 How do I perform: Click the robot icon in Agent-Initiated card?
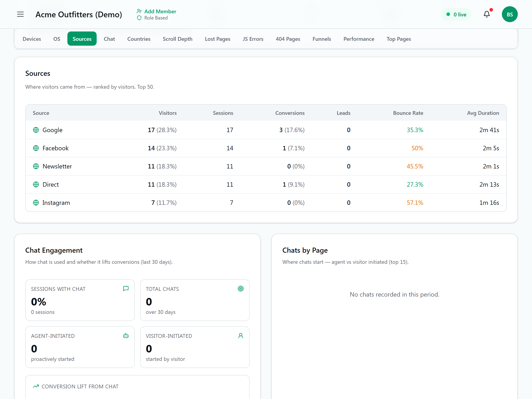pos(126,336)
